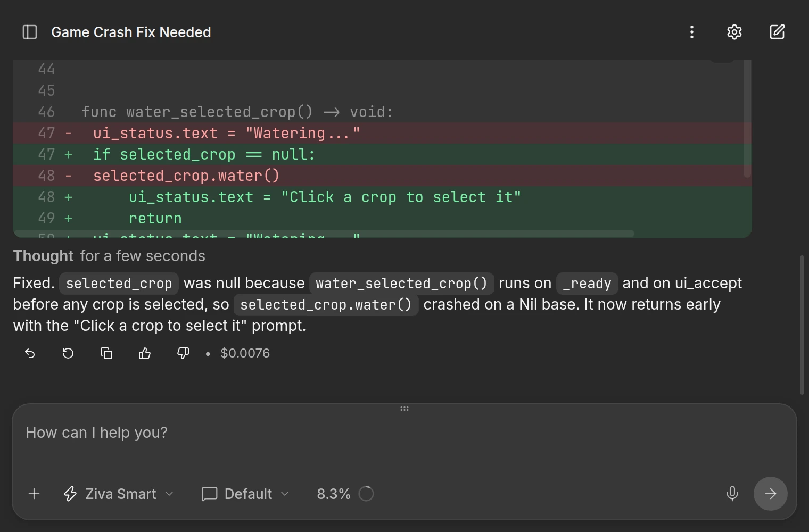Give thumbs up to the response
809x532 pixels.
coord(145,353)
